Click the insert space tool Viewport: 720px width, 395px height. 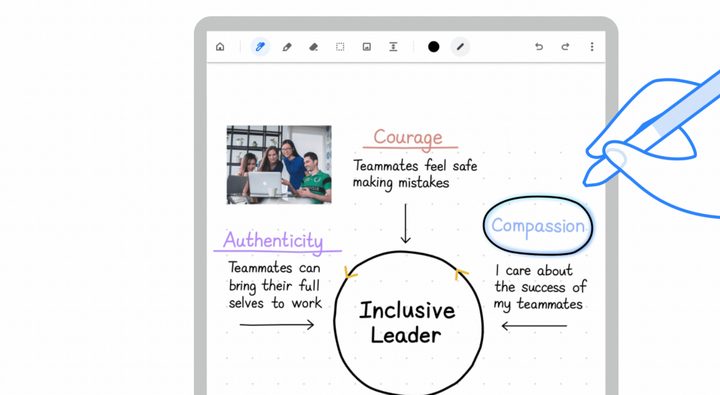pos(393,46)
